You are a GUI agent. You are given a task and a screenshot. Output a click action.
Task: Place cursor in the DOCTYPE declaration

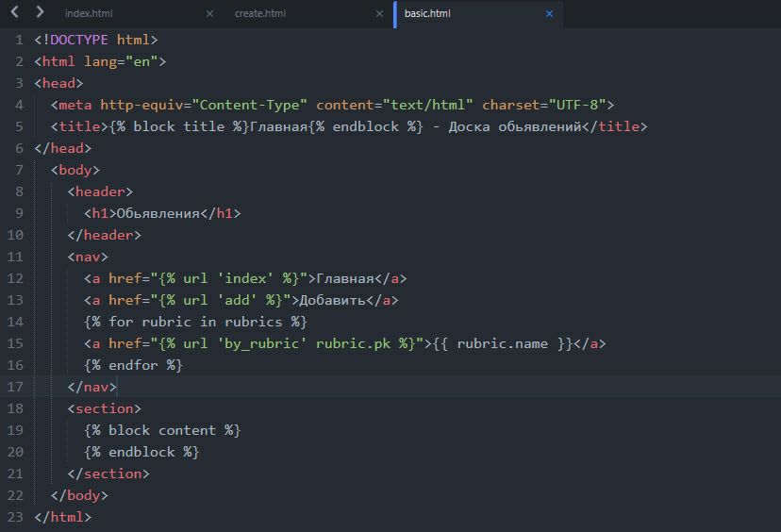pos(95,40)
